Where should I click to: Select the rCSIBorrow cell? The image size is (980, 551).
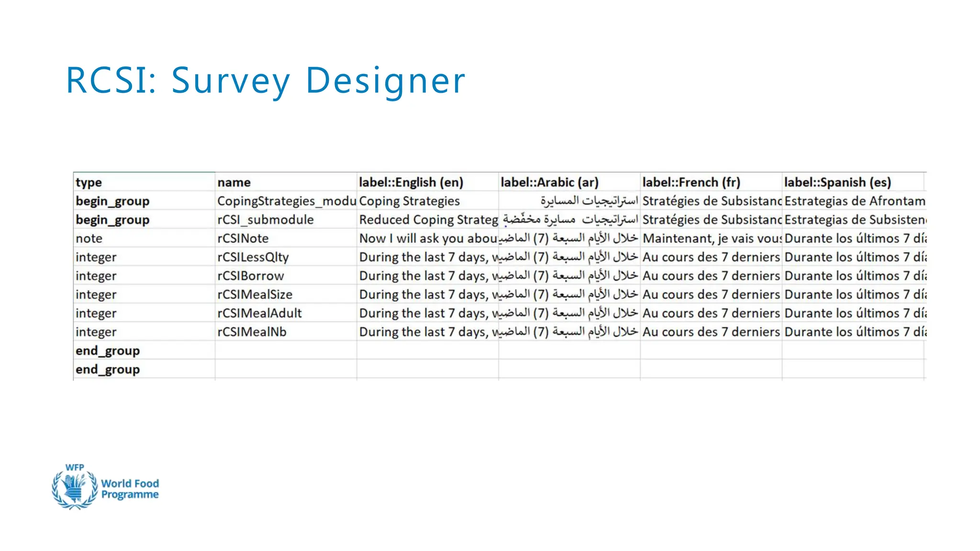286,275
